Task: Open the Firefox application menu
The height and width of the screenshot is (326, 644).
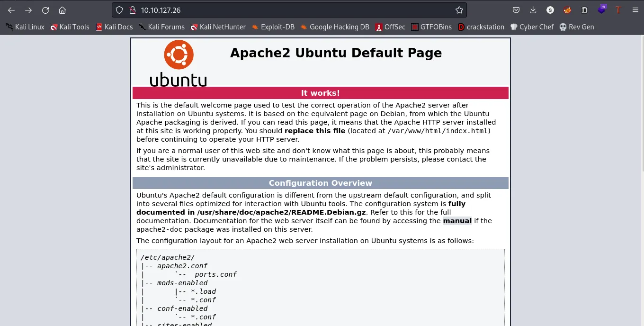Action: tap(635, 10)
